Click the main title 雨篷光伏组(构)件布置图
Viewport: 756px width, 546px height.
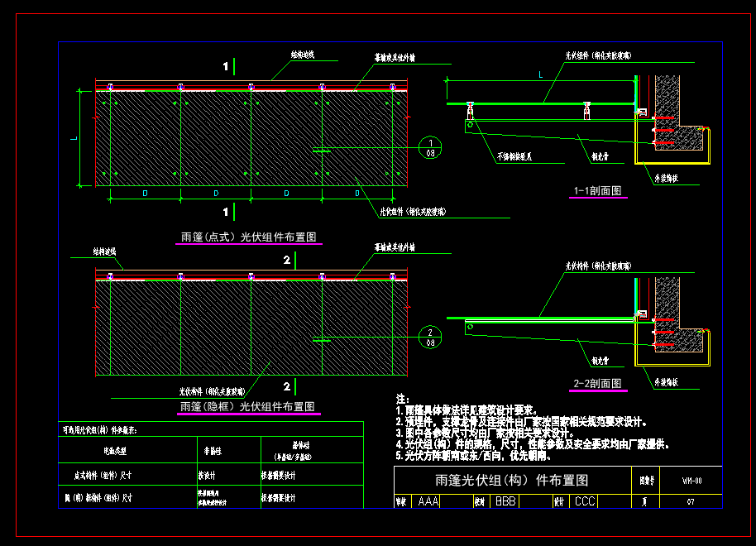512,481
